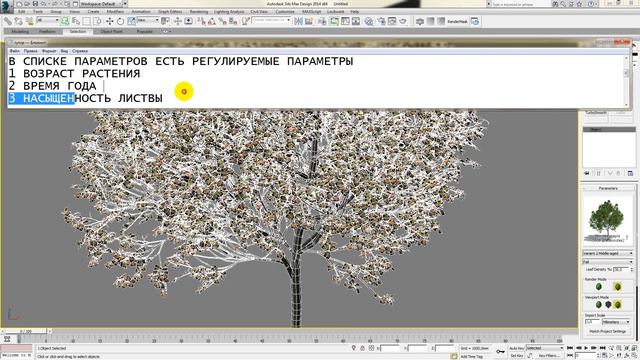Open the import scale units dropdown
The width and height of the screenshot is (640, 360).
click(616, 322)
